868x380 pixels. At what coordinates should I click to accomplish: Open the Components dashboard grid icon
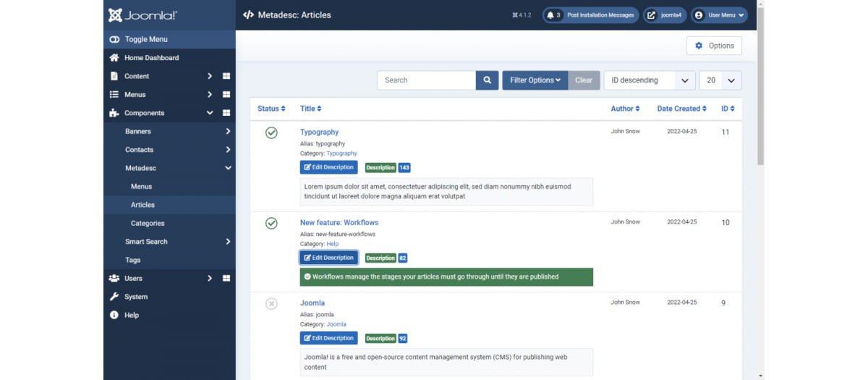226,113
